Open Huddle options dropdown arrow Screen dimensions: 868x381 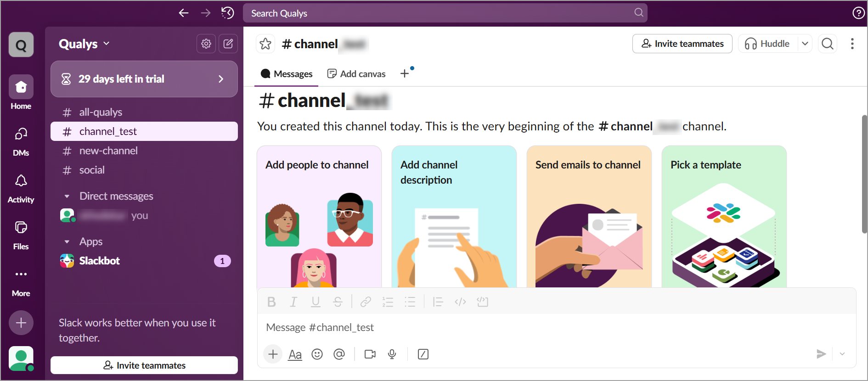805,44
